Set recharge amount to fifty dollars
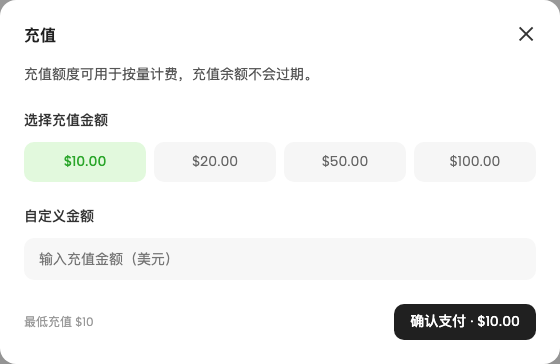560x364 pixels. click(x=345, y=161)
